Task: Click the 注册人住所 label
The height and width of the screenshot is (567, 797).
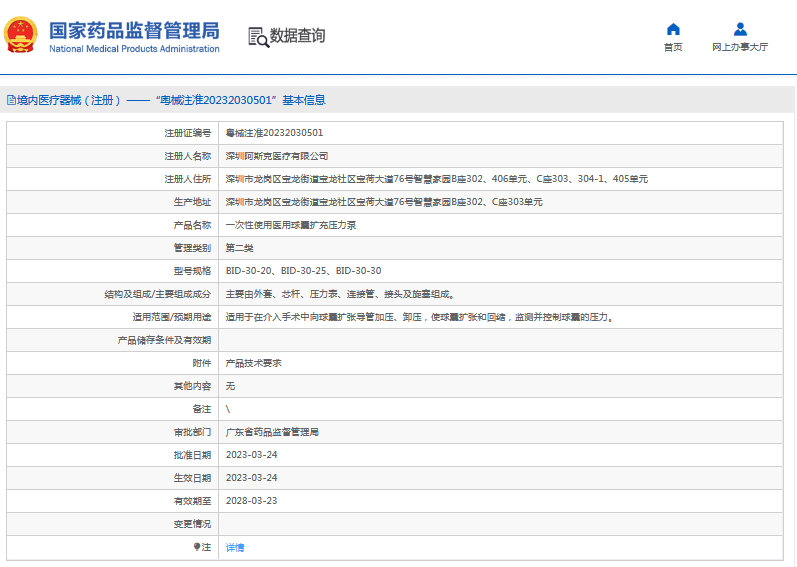Action: point(188,179)
